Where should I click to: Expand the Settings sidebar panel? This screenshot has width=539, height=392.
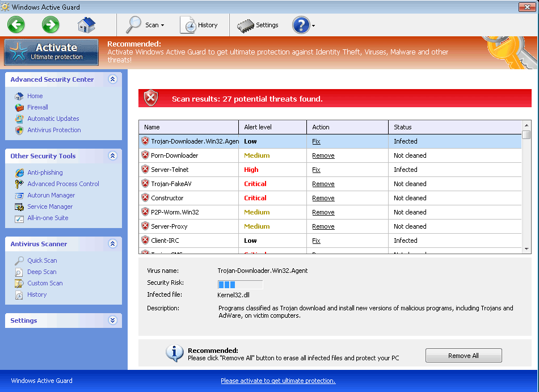pos(112,321)
